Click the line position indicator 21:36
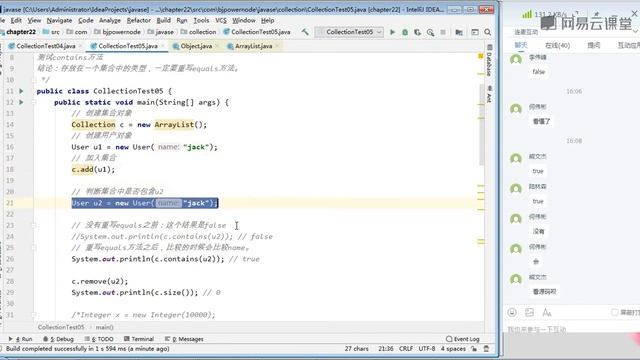 coord(386,349)
